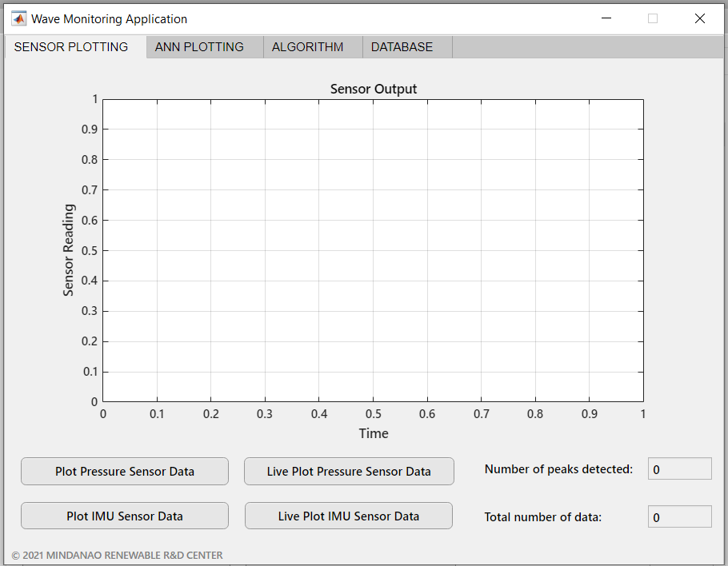The image size is (728, 566).
Task: Click the Total number of data field
Action: [679, 516]
